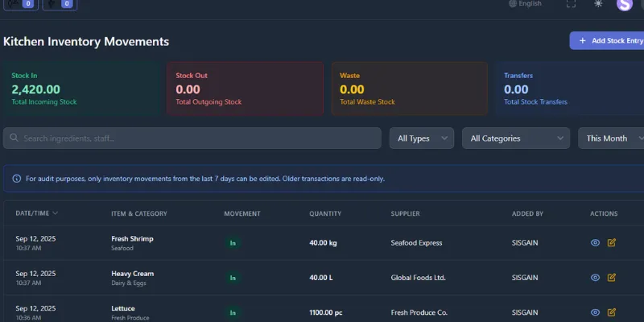Toggle the light/dark theme sun icon
The height and width of the screenshot is (322, 644).
coord(598,4)
